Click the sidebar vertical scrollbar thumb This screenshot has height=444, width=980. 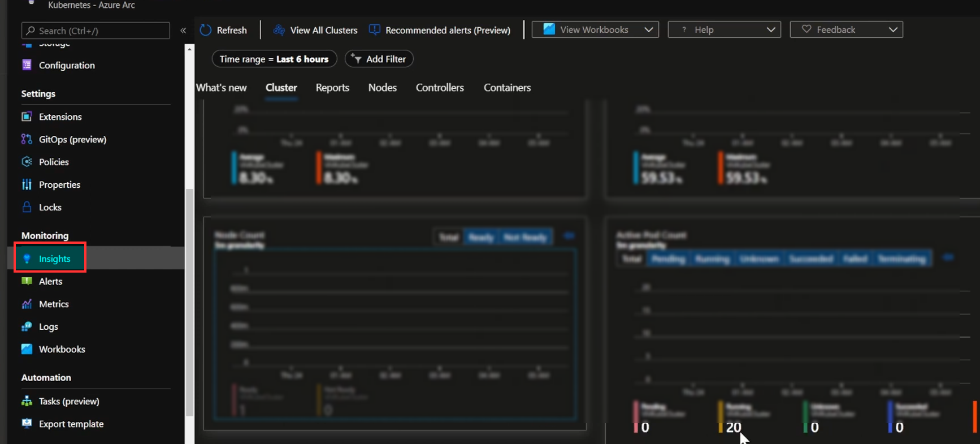(x=189, y=301)
